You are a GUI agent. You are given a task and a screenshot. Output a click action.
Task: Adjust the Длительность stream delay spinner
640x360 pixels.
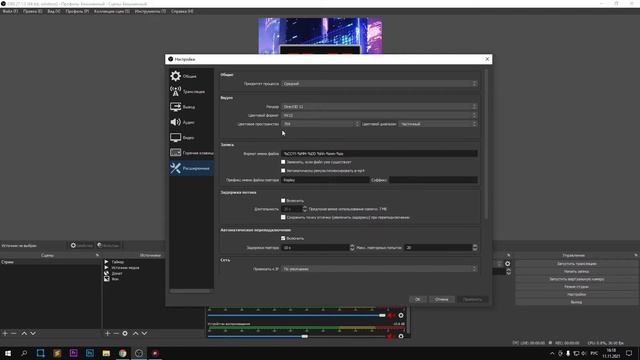pyautogui.click(x=304, y=209)
